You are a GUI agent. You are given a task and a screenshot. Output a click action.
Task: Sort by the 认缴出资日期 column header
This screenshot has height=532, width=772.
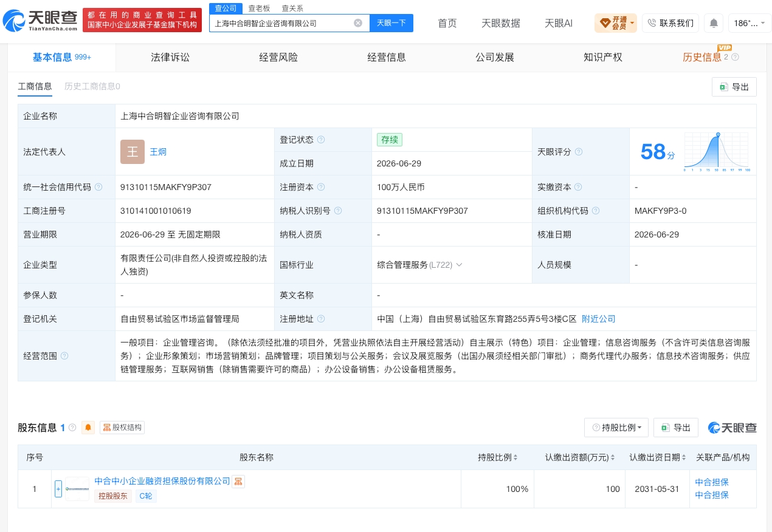pos(658,457)
